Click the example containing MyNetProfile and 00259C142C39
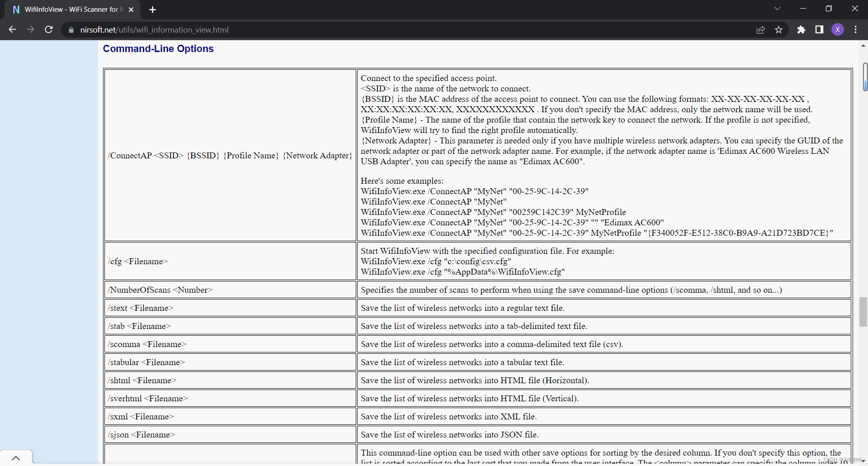The height and width of the screenshot is (466, 868). click(493, 212)
